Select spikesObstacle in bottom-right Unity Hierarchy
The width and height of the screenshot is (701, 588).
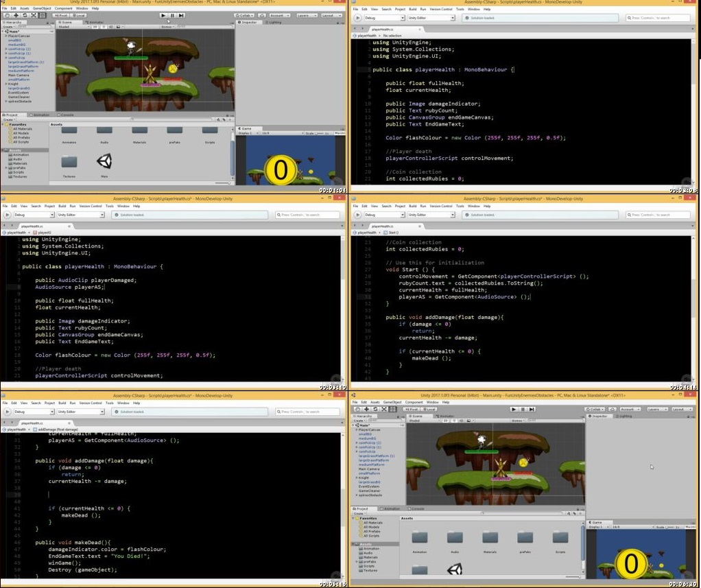click(x=370, y=495)
